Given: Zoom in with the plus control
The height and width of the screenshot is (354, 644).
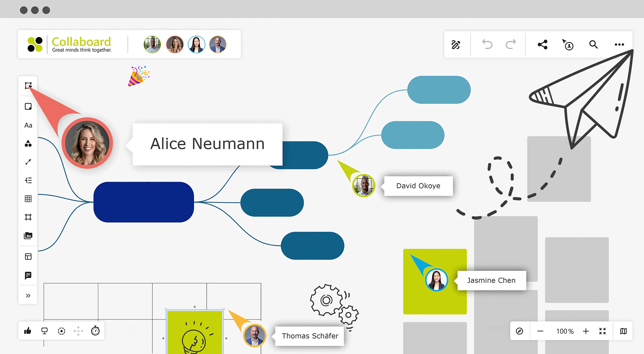Looking at the screenshot, I should click(x=586, y=331).
